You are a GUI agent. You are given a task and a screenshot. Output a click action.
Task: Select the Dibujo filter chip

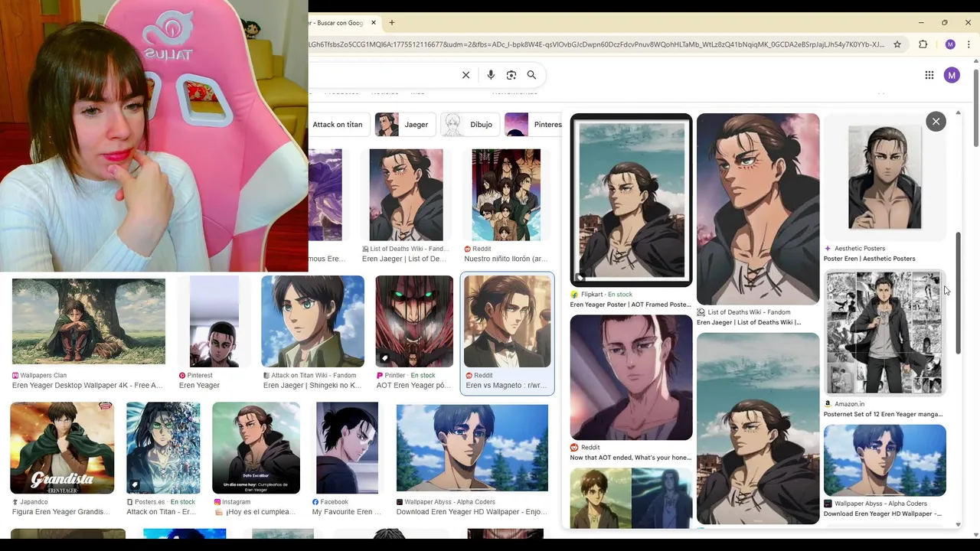[x=470, y=125]
